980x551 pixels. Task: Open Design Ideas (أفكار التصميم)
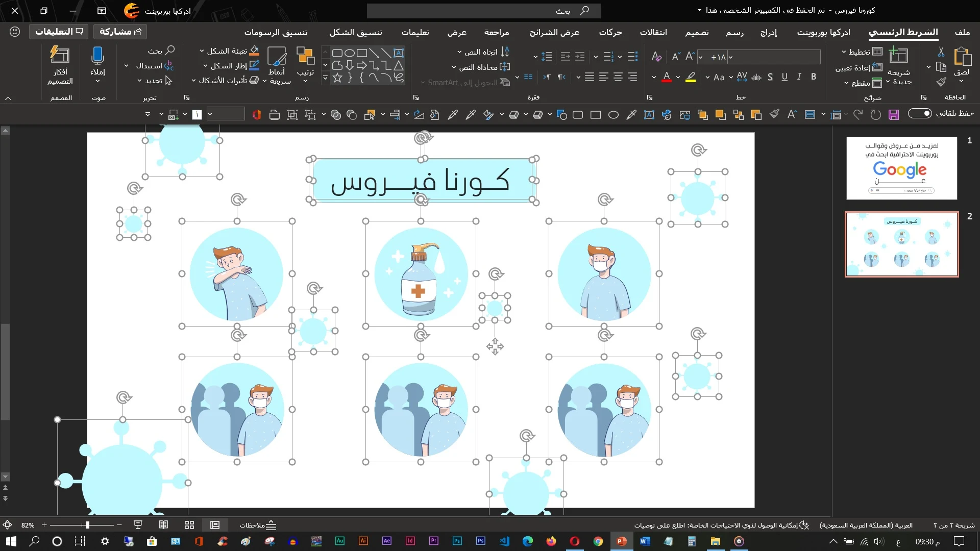[60, 66]
